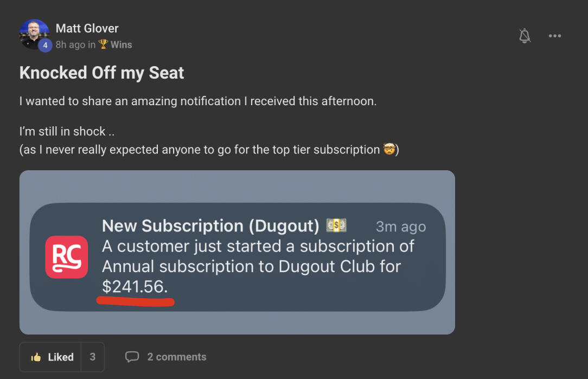
Task: Toggle post notifications bell icon
Action: coord(524,36)
